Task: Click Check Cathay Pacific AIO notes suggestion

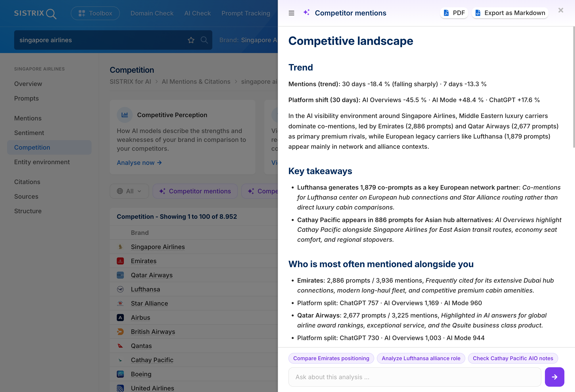Action: pos(513,358)
